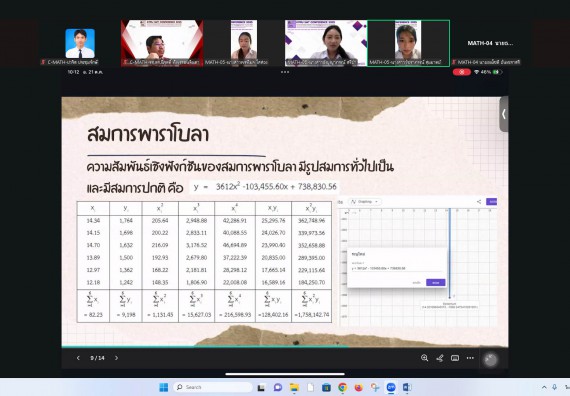Toggle the presenter view screen icon
This screenshot has width=570, height=396.
(x=455, y=358)
